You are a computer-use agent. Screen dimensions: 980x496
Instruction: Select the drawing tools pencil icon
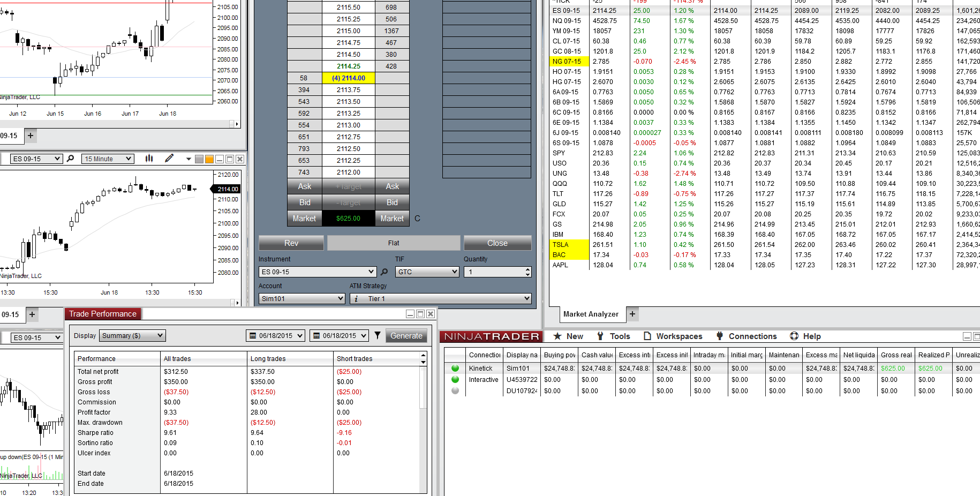point(169,159)
